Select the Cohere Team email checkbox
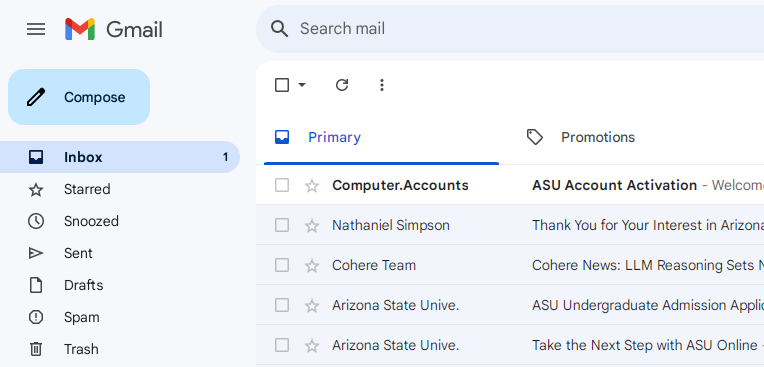 coord(282,265)
